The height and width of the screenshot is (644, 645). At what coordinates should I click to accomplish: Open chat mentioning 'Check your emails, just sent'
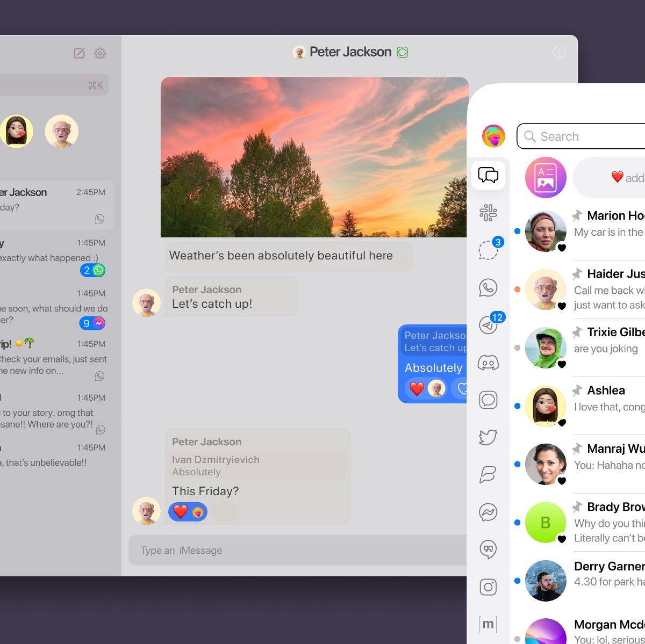click(54, 358)
